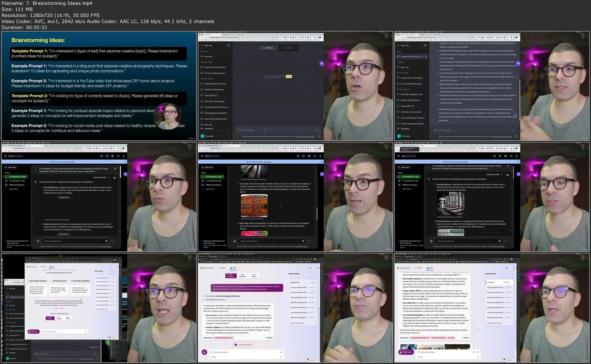Click trash icon beside Creative Photo Techniq chat
Image resolution: width=591 pixels, height=364 pixels.
tap(426, 56)
